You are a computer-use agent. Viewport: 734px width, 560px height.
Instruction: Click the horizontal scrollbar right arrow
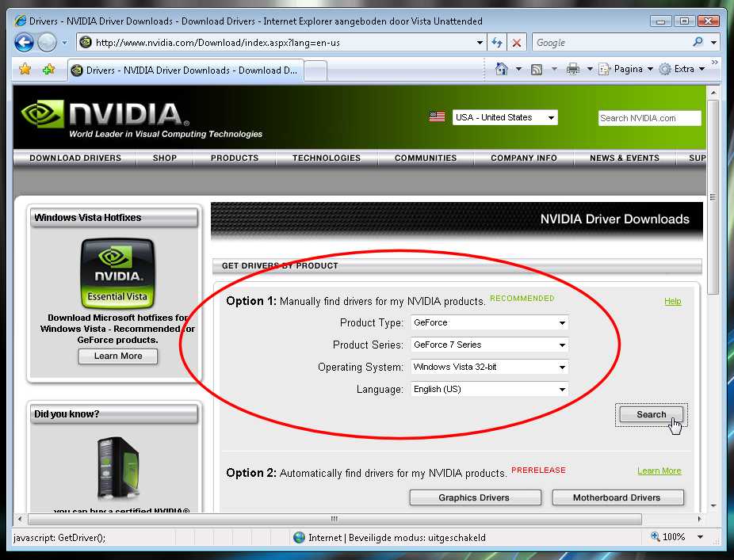[699, 519]
